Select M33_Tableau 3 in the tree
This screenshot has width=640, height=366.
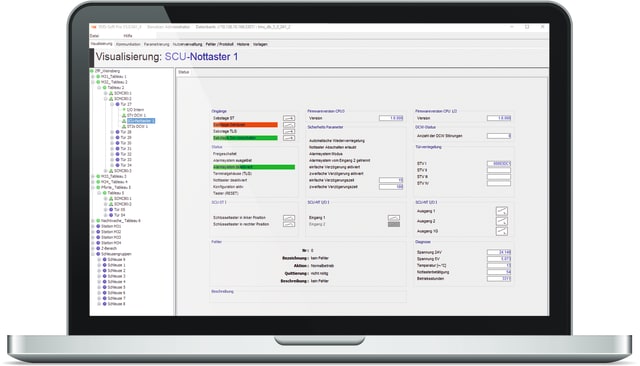(x=114, y=176)
